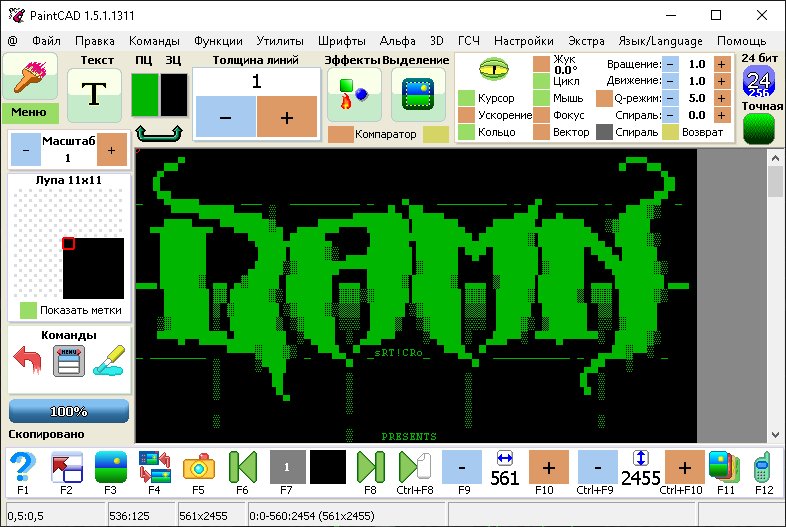Click the height arrows icon above 2455

pyautogui.click(x=641, y=458)
